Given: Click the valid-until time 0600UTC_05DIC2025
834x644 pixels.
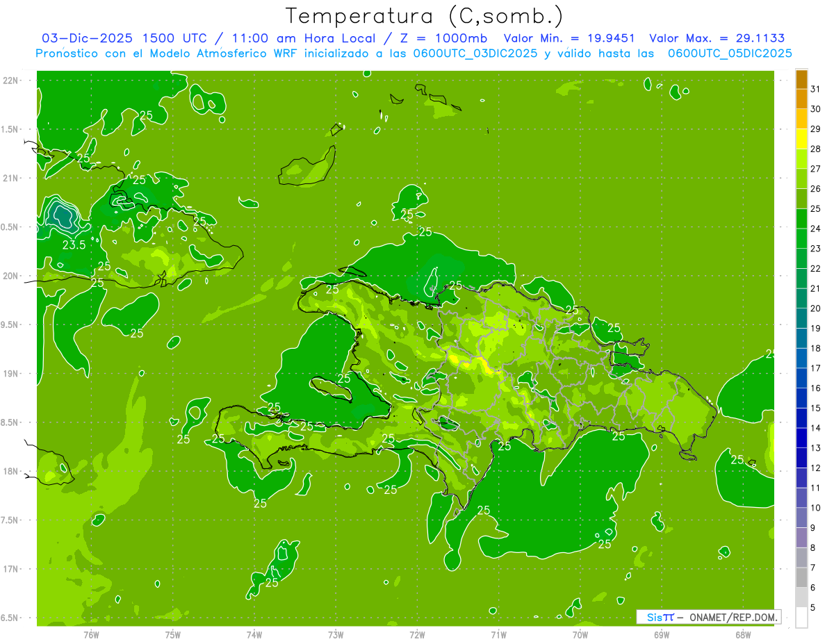Looking at the screenshot, I should pyautogui.click(x=730, y=53).
